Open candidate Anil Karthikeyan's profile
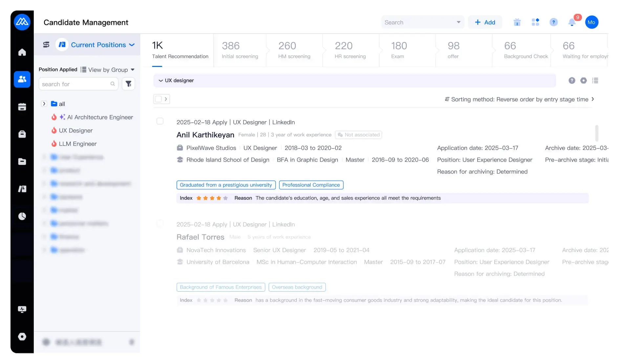Image resolution: width=619 pixels, height=364 pixels. pyautogui.click(x=205, y=135)
